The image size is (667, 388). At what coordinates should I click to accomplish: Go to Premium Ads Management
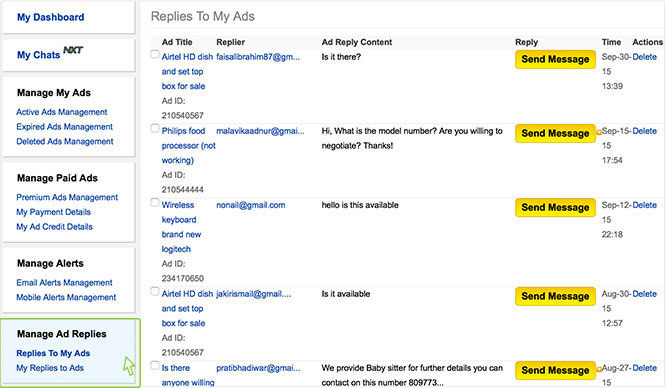[x=67, y=197]
